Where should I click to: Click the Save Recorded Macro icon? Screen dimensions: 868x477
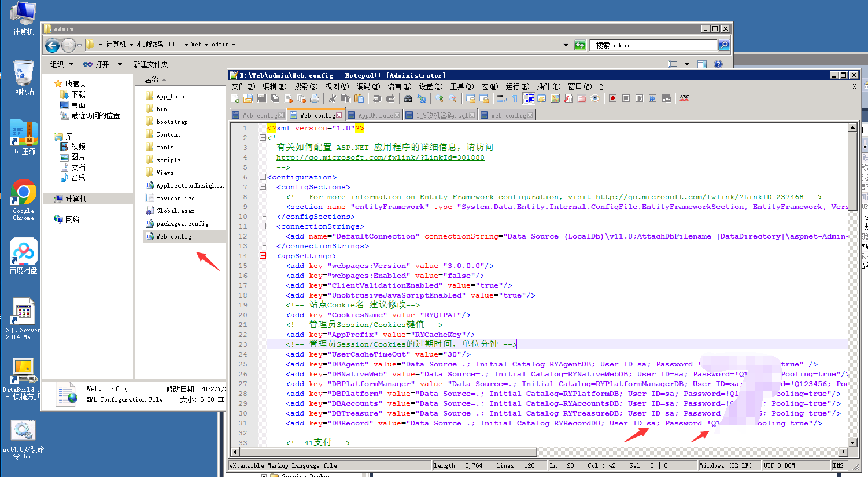tap(666, 98)
